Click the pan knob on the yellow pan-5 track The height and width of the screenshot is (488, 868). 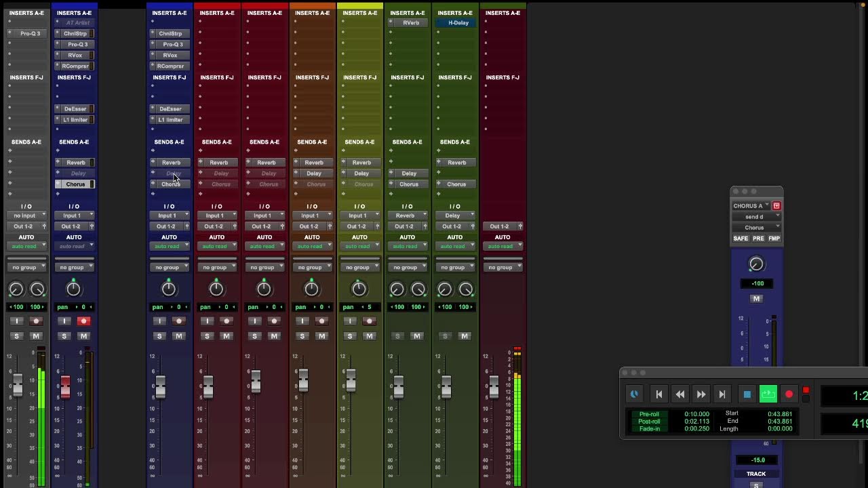[359, 289]
